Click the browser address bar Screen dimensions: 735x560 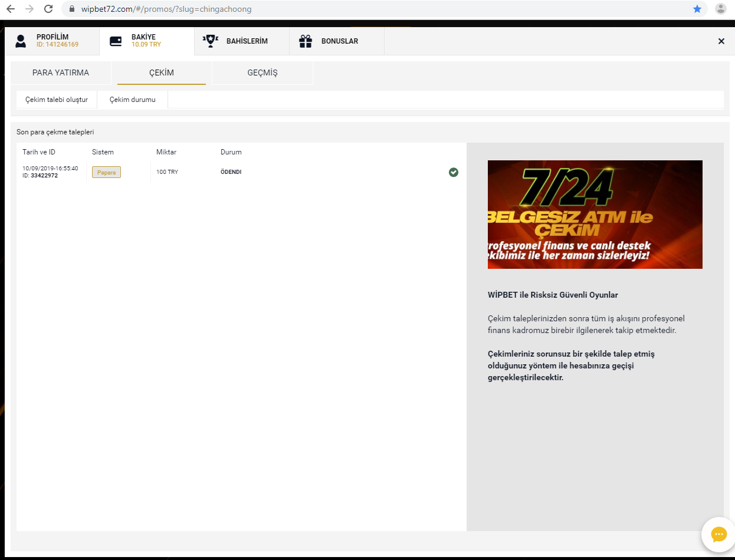(x=378, y=9)
